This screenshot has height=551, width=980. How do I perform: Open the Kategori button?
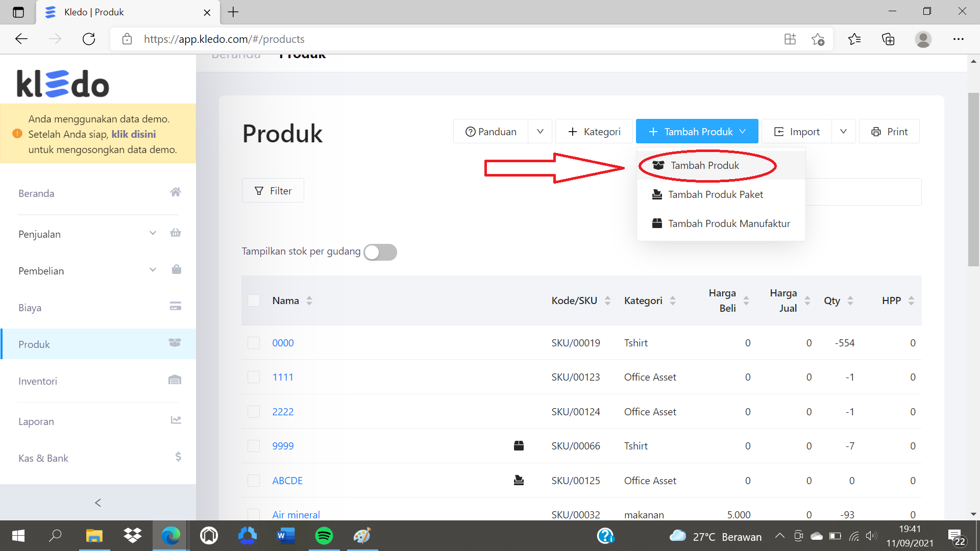point(594,131)
